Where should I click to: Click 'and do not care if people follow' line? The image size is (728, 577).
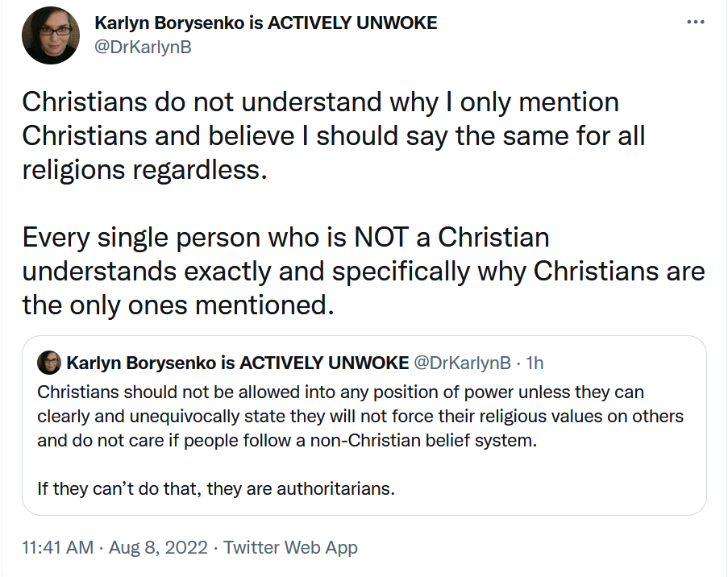pos(287,441)
